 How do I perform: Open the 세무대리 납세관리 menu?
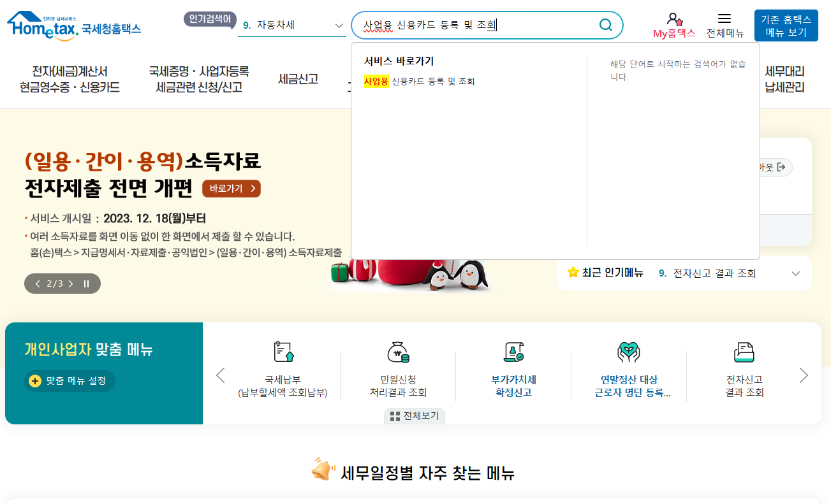click(786, 80)
